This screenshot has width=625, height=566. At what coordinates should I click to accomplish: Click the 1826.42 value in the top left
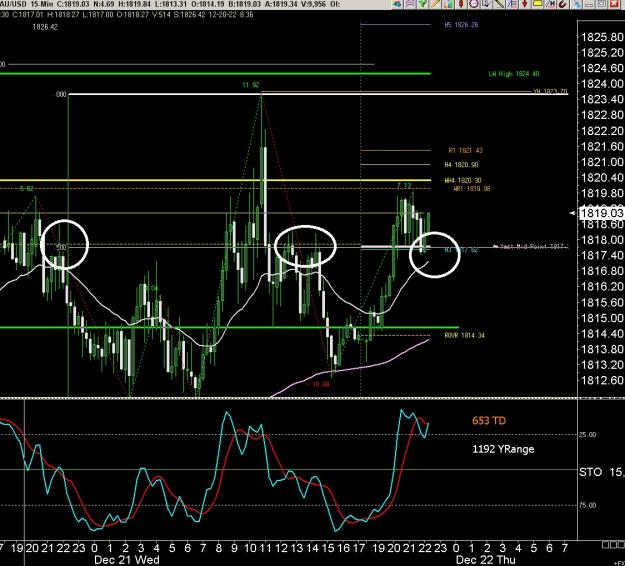pos(45,27)
